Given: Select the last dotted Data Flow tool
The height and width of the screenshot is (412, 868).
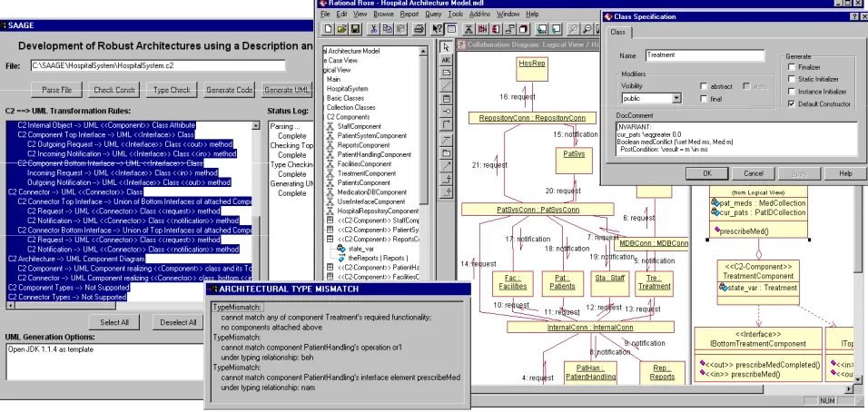Looking at the screenshot, I should (446, 191).
